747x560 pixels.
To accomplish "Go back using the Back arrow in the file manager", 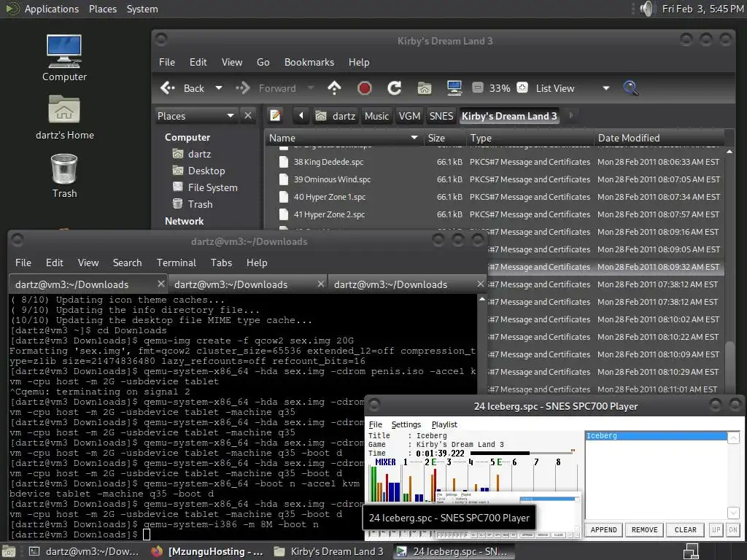I will (x=182, y=88).
